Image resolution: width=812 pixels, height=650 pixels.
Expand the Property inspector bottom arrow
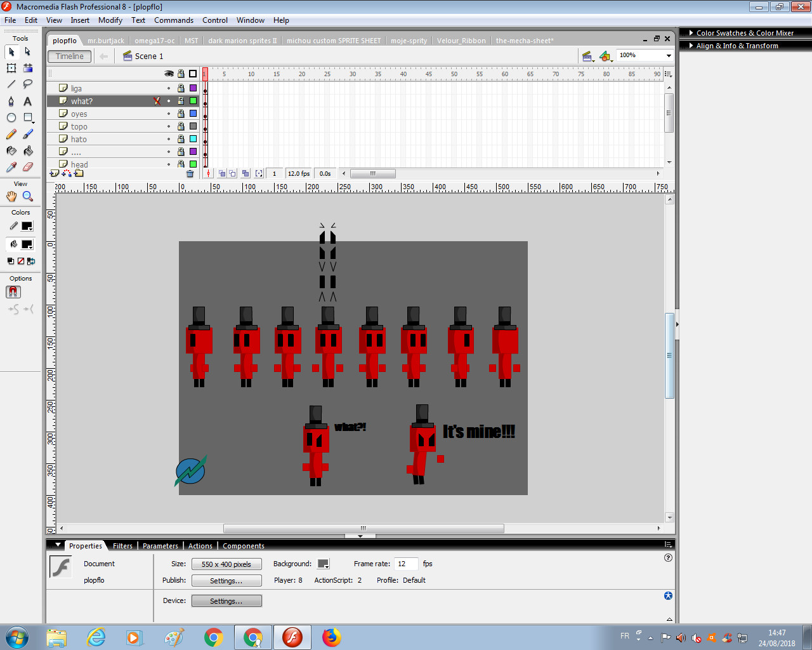[x=669, y=619]
